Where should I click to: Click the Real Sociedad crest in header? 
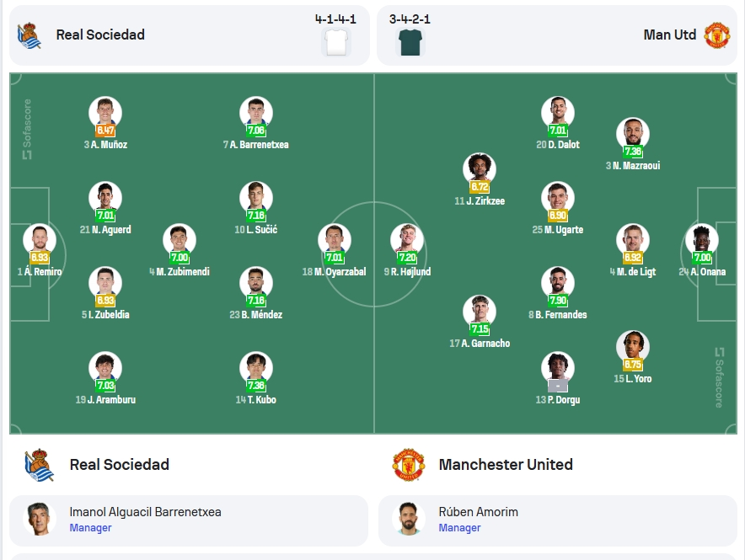(x=29, y=35)
